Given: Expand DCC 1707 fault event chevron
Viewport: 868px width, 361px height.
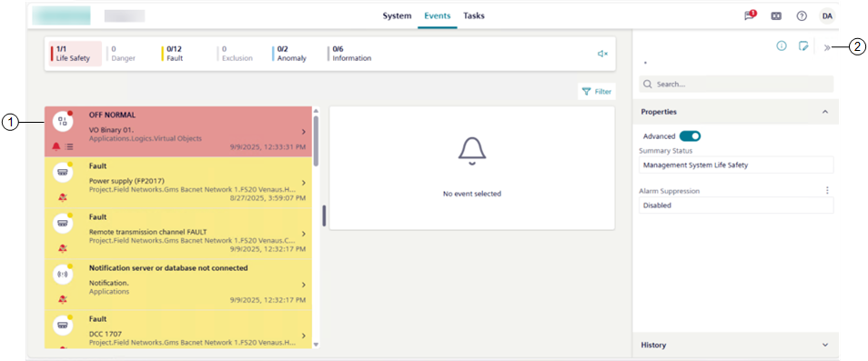Looking at the screenshot, I should point(303,336).
